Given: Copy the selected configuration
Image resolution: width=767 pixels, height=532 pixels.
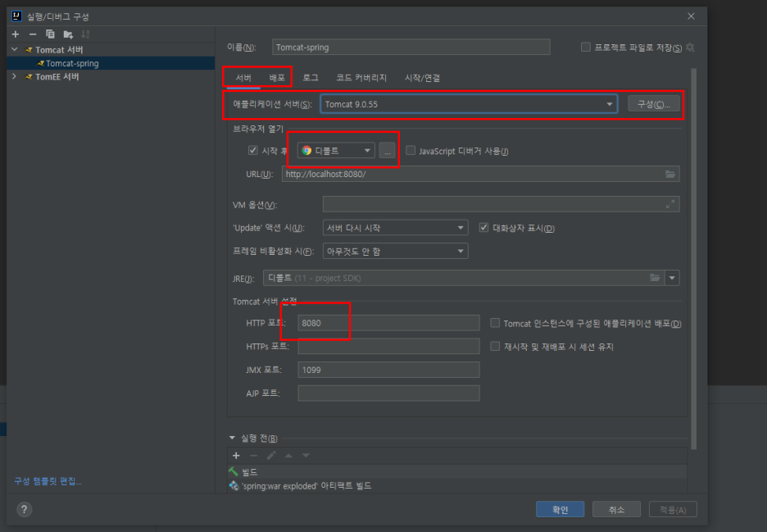Looking at the screenshot, I should [50, 34].
